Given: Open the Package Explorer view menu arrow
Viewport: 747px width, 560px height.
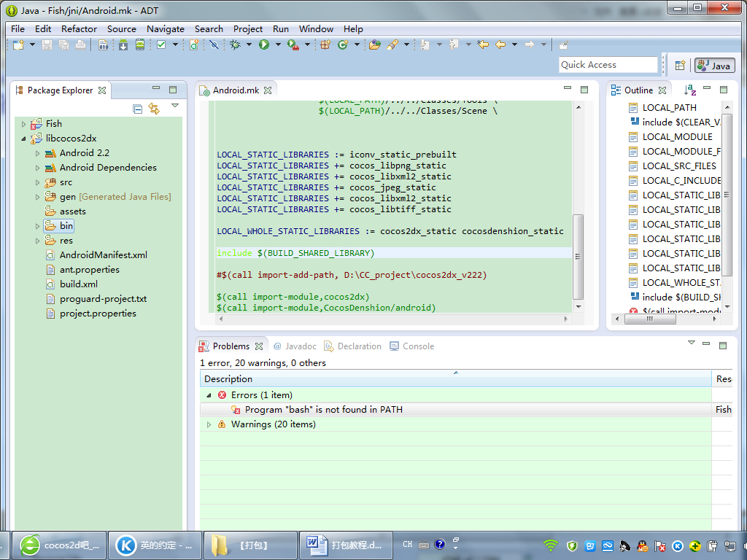Looking at the screenshot, I should [x=175, y=106].
